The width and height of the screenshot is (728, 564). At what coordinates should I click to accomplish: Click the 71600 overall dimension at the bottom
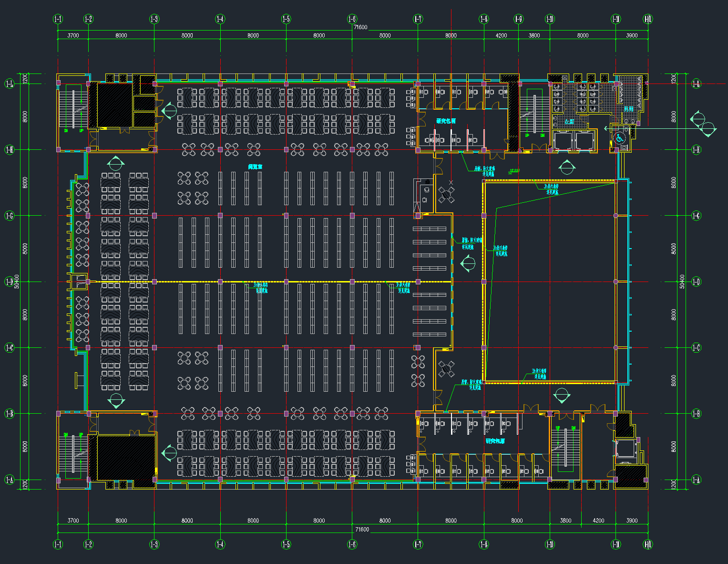click(362, 529)
